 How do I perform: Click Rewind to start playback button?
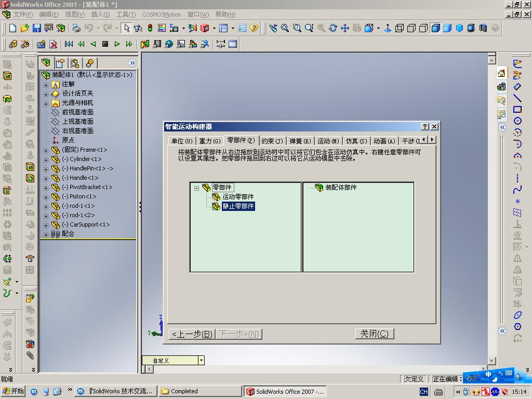[x=69, y=44]
